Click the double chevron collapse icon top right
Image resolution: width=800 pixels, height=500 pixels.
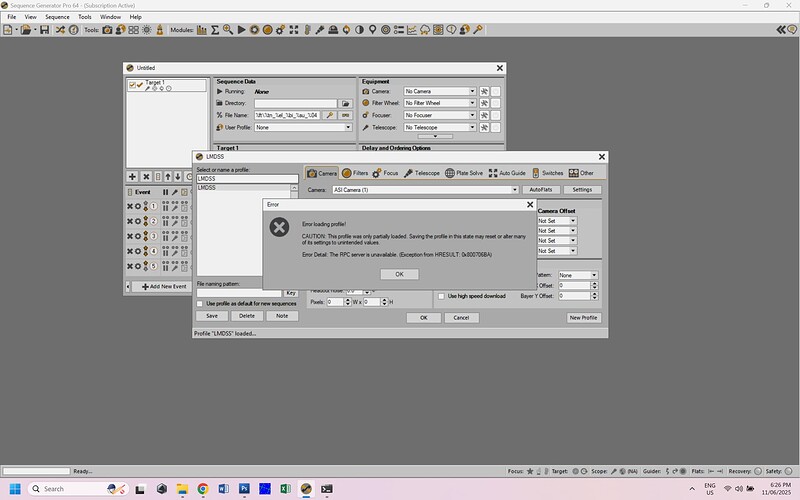pyautogui.click(x=781, y=30)
